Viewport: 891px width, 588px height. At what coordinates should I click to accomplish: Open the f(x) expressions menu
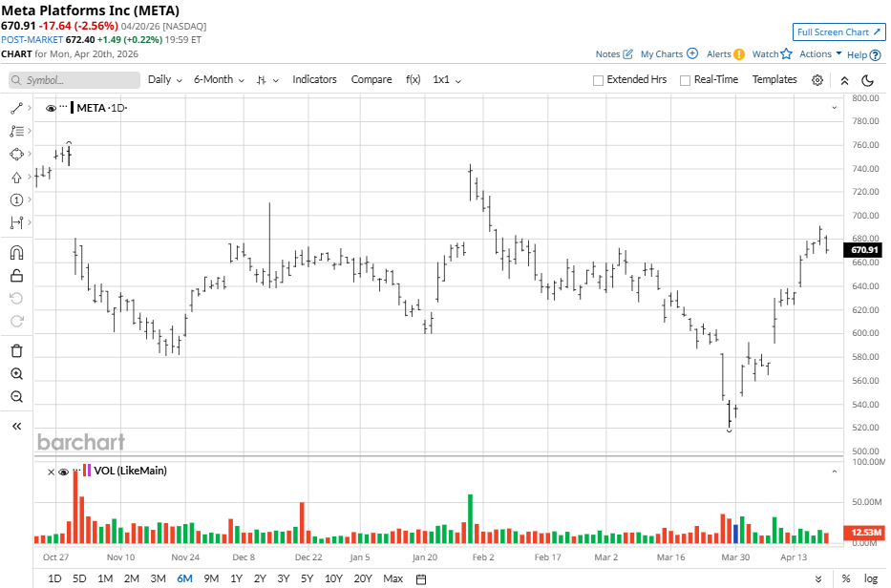414,79
